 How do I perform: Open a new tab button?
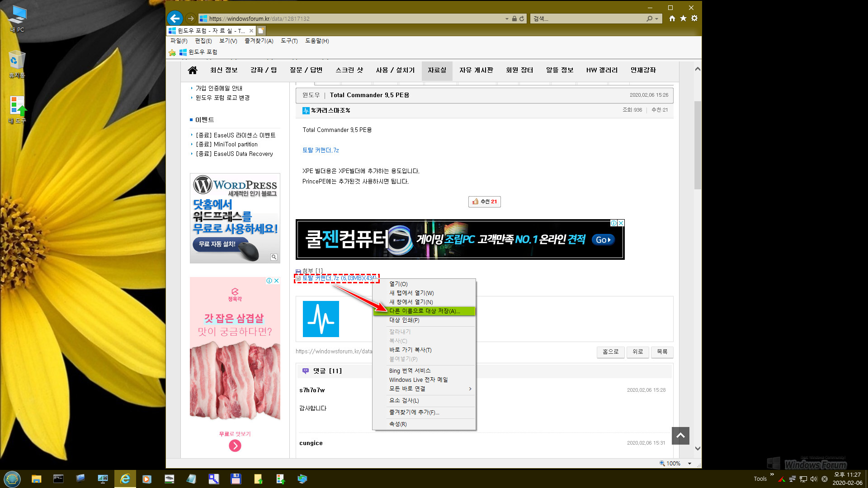tap(261, 31)
